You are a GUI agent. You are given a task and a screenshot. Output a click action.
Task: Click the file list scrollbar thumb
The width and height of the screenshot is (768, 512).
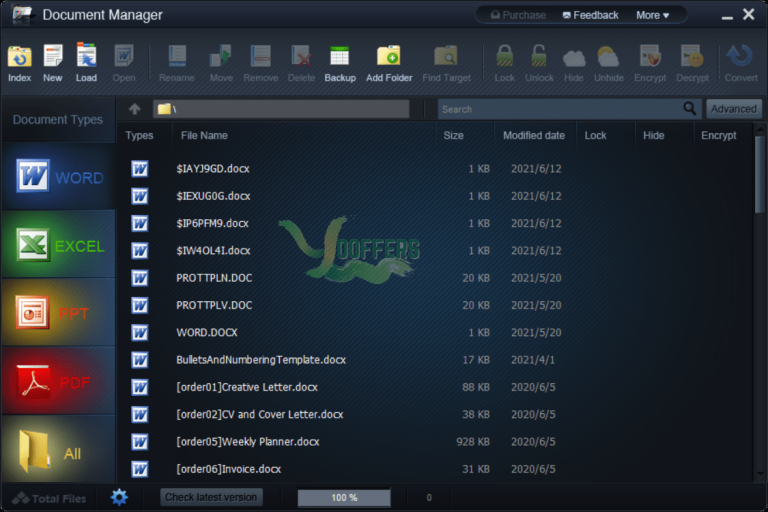coord(759,174)
